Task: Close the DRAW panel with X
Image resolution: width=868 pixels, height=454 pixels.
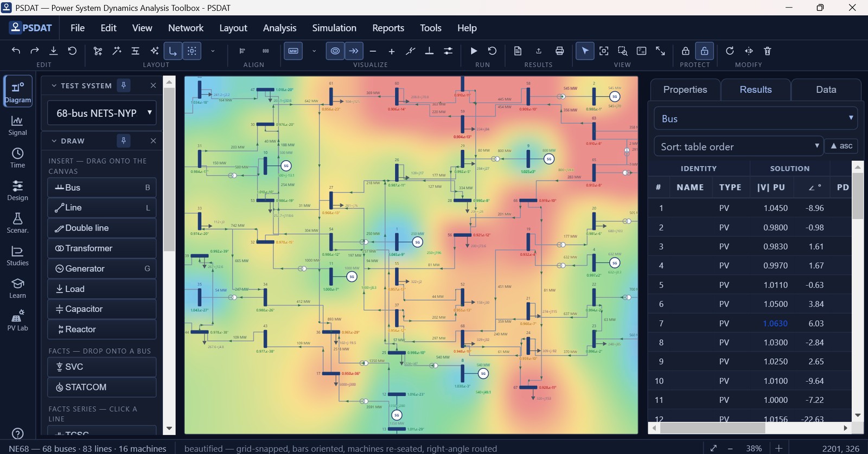Action: (x=153, y=141)
